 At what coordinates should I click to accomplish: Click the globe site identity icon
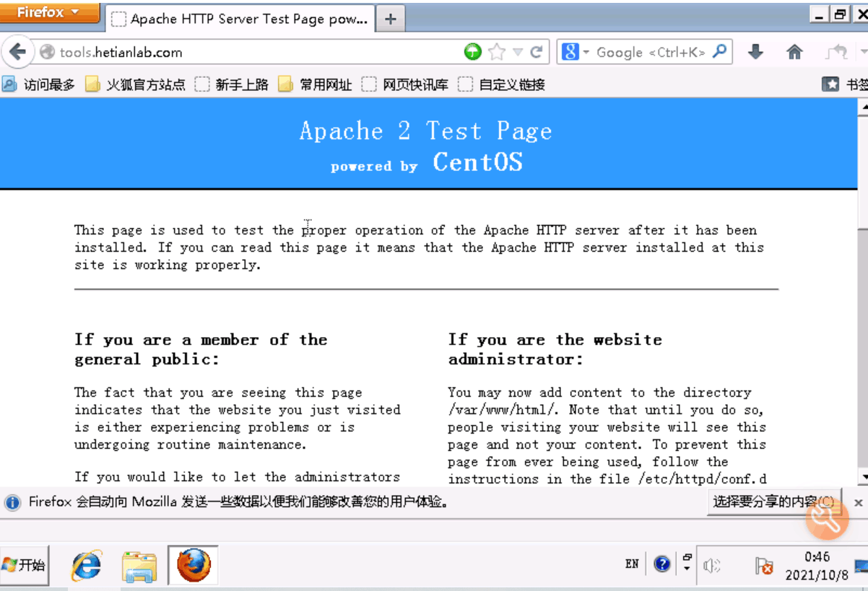pyautogui.click(x=47, y=52)
